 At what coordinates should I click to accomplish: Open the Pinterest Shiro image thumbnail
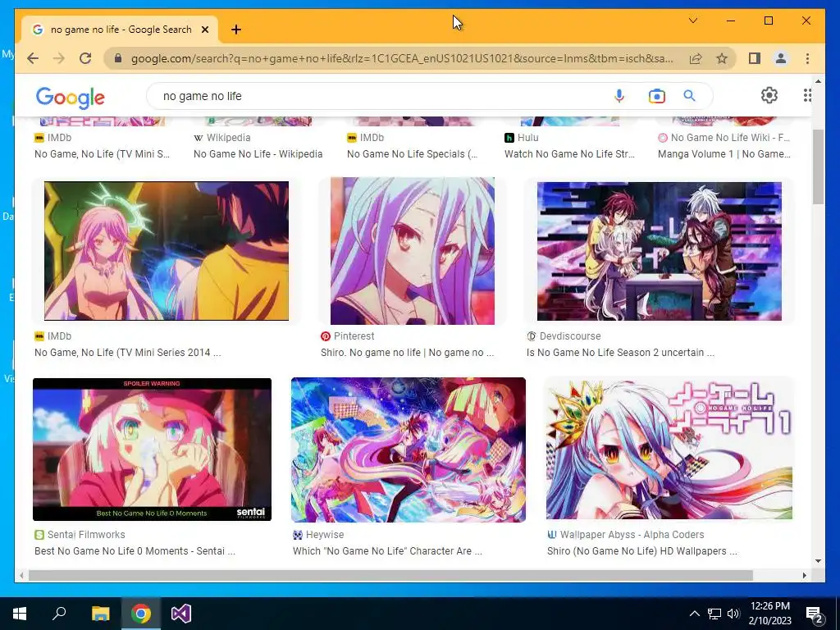pos(413,251)
